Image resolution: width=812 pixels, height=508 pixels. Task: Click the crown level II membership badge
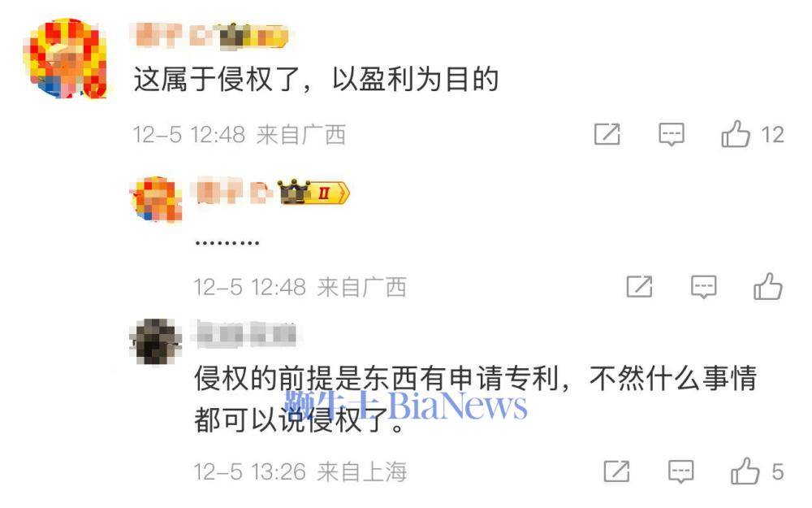313,193
